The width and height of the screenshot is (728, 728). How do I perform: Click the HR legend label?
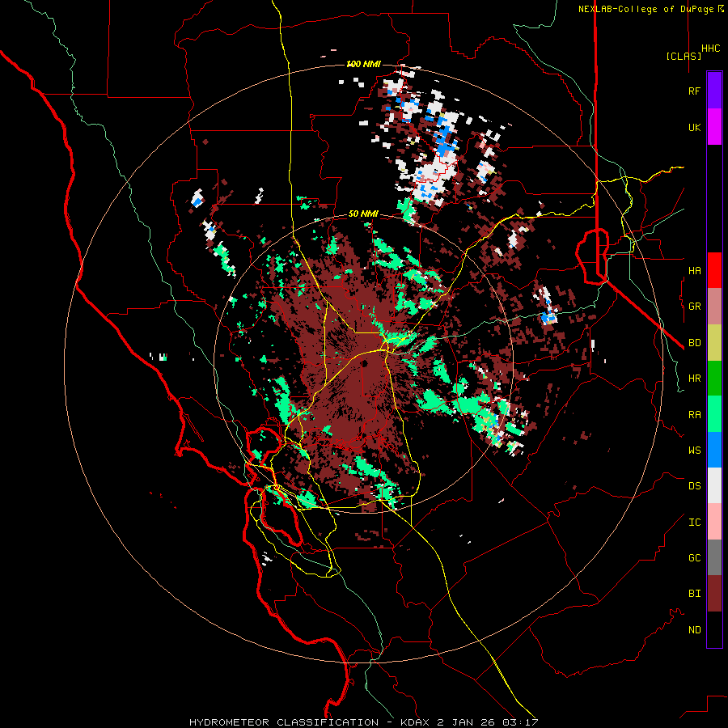pyautogui.click(x=694, y=379)
